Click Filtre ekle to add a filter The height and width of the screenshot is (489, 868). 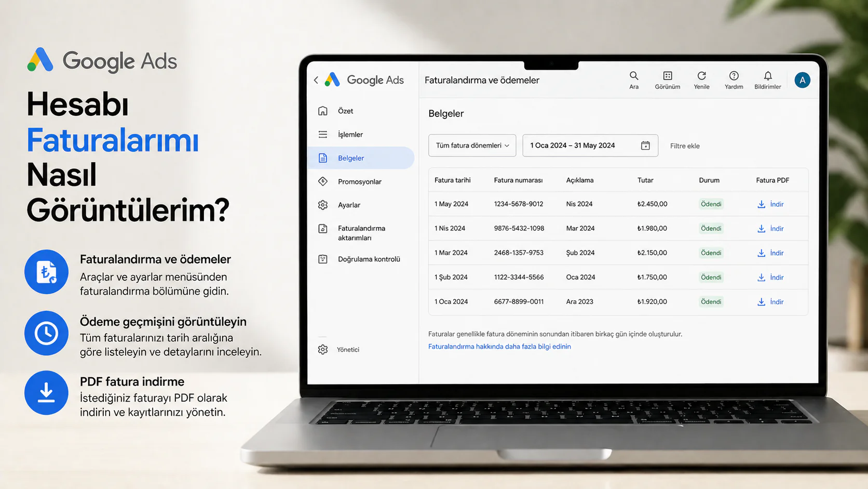(685, 146)
